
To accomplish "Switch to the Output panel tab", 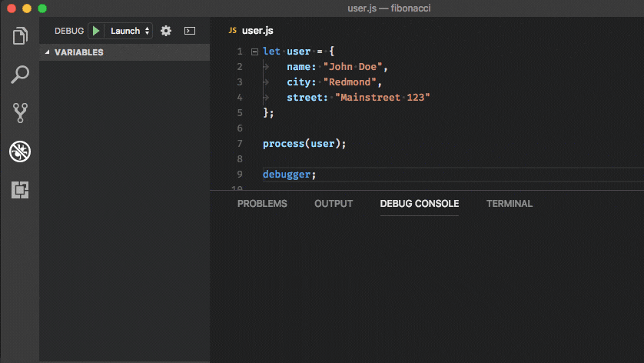I will coord(334,204).
